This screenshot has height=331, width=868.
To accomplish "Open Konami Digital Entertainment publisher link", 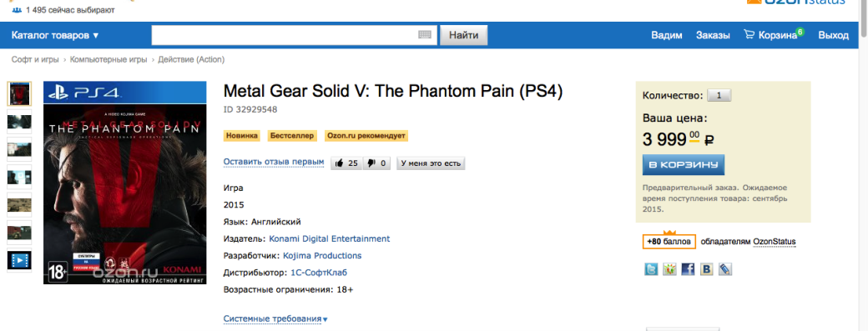I will pyautogui.click(x=330, y=238).
